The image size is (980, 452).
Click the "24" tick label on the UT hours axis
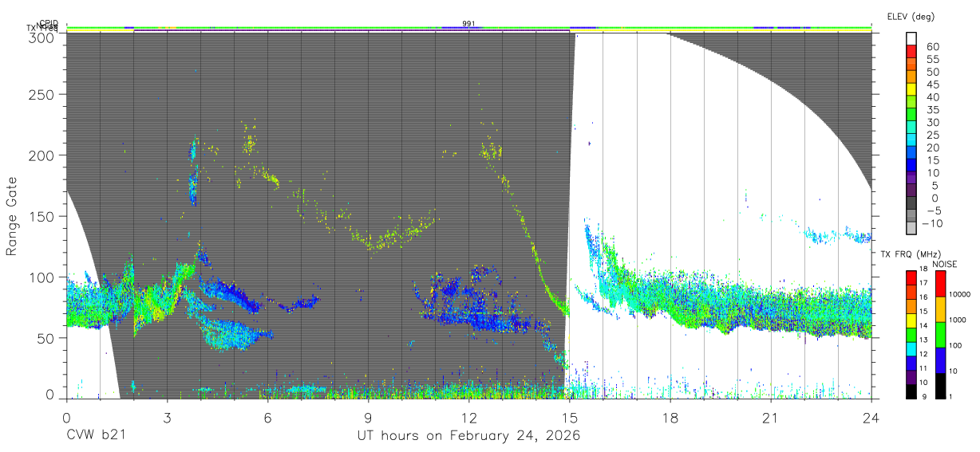tap(871, 417)
